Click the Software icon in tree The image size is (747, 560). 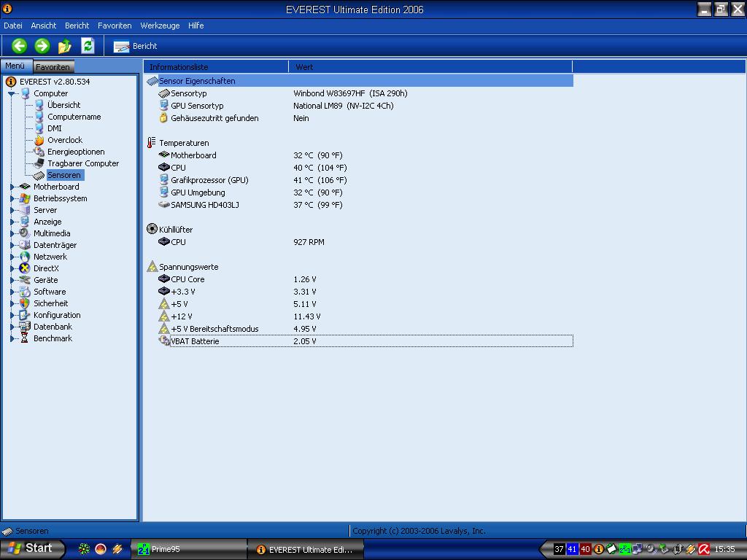point(25,292)
